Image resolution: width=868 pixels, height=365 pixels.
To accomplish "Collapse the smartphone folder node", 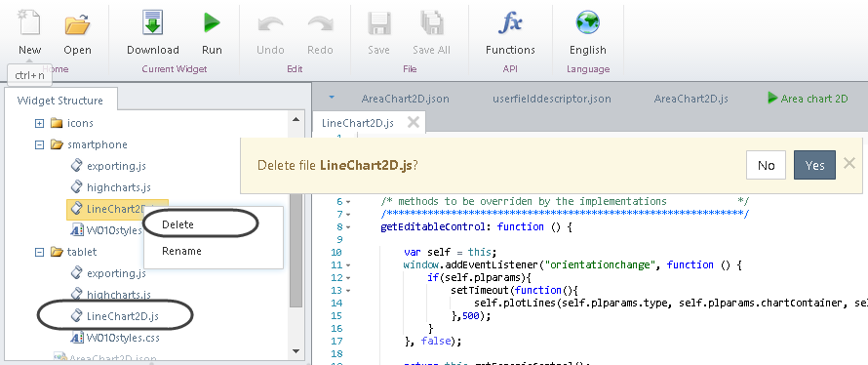I will click(x=39, y=144).
